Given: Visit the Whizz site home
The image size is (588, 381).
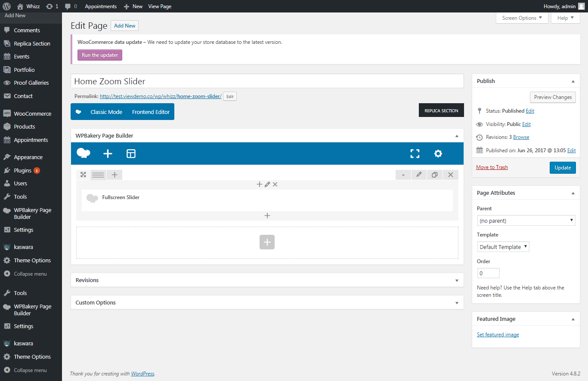Looking at the screenshot, I should pos(29,6).
